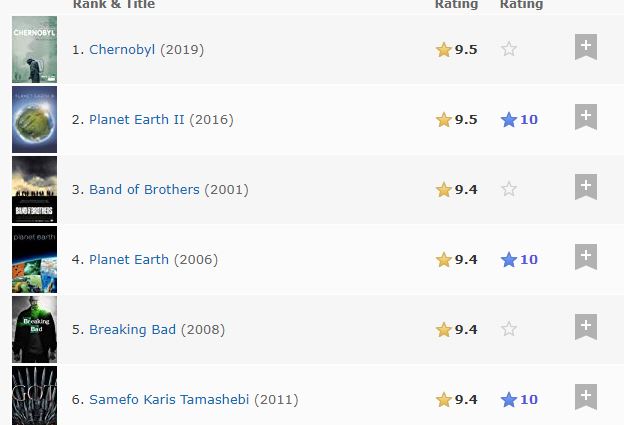Change your 10 rating for Planet Earth II
This screenshot has width=624, height=425.
coord(518,120)
